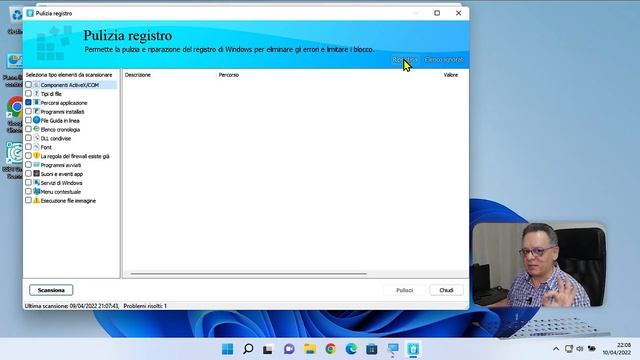Viewport: 640px width, 360px height.
Task: Click the warning triangle Esecuzione file immagine icon
Action: [36, 200]
